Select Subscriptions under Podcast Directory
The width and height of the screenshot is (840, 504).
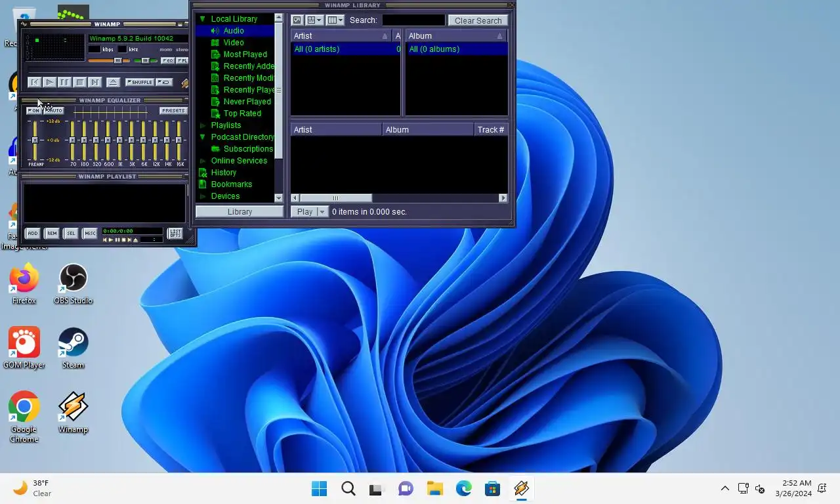pos(248,149)
